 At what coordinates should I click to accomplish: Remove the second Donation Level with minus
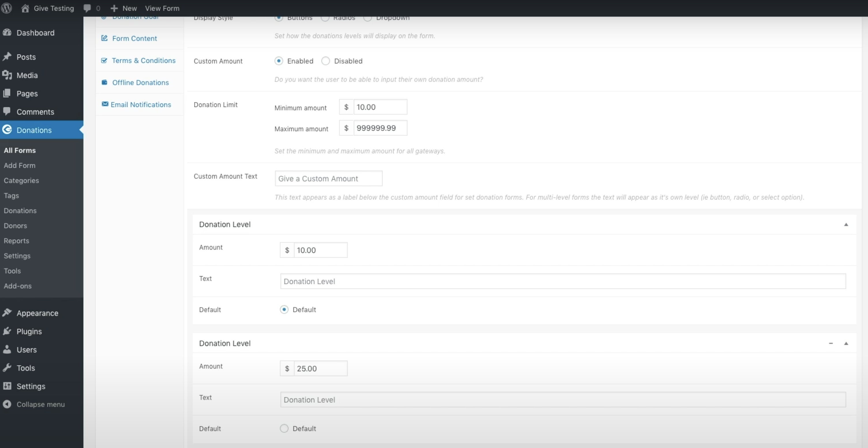click(x=831, y=344)
